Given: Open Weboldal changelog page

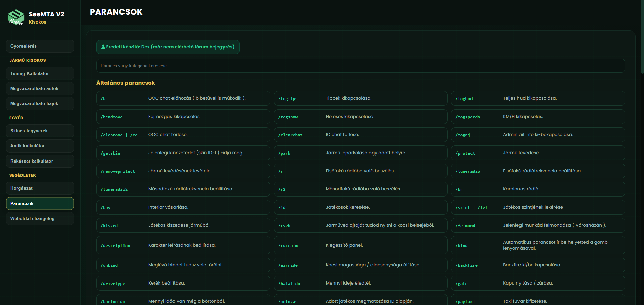Looking at the screenshot, I should (40, 219).
